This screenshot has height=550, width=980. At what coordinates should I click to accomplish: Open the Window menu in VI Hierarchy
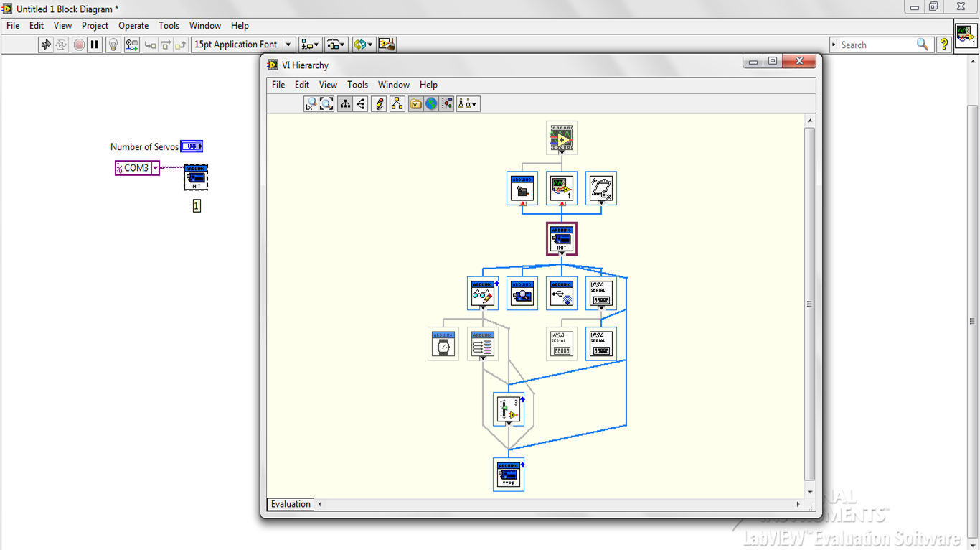(x=393, y=84)
